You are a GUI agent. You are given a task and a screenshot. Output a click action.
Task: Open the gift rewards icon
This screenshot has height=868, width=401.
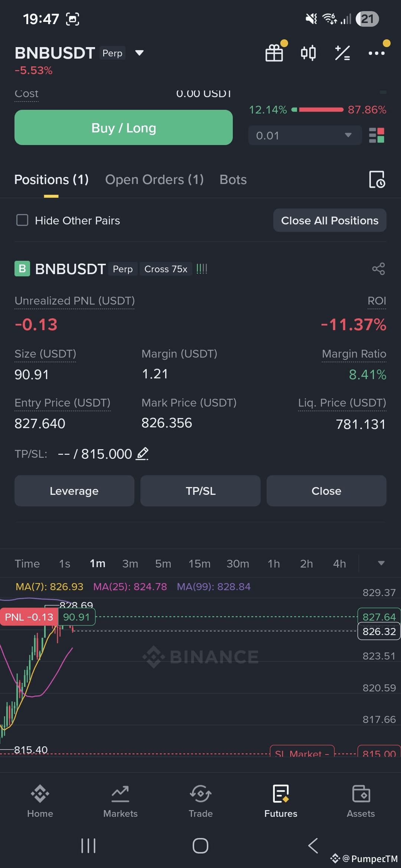pos(274,53)
